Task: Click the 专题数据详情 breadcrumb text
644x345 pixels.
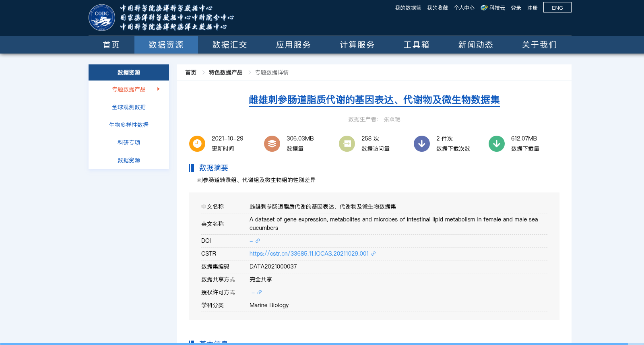Action: 272,72
